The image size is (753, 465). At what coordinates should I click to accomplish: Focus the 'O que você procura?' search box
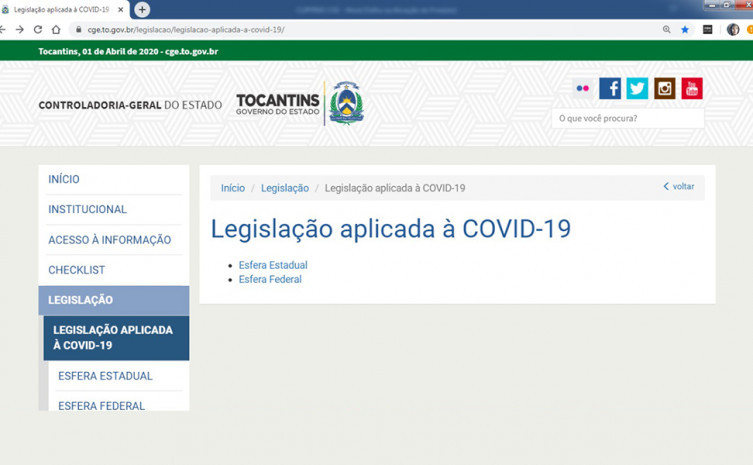628,118
